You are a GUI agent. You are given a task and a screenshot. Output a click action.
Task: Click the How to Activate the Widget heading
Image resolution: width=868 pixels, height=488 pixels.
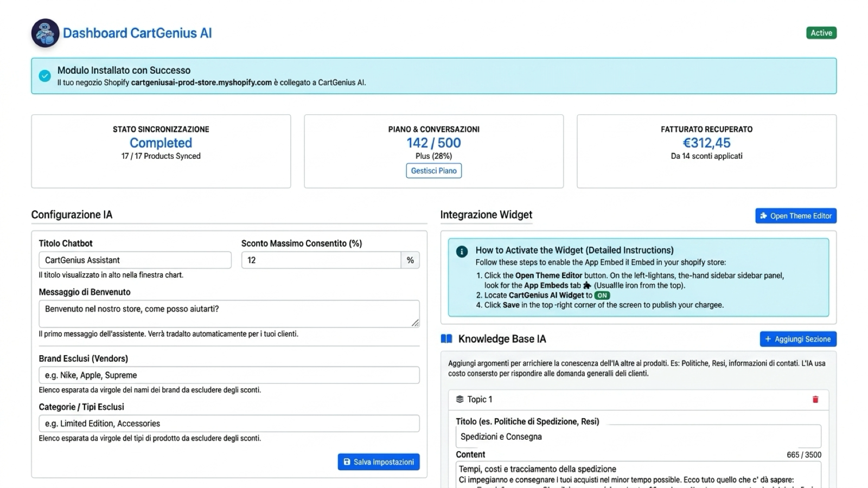(575, 251)
